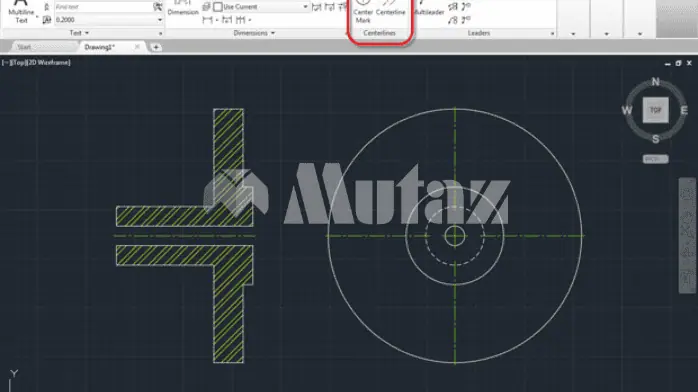698x392 pixels.
Task: Click the ViewCube TOP face
Action: (x=655, y=110)
